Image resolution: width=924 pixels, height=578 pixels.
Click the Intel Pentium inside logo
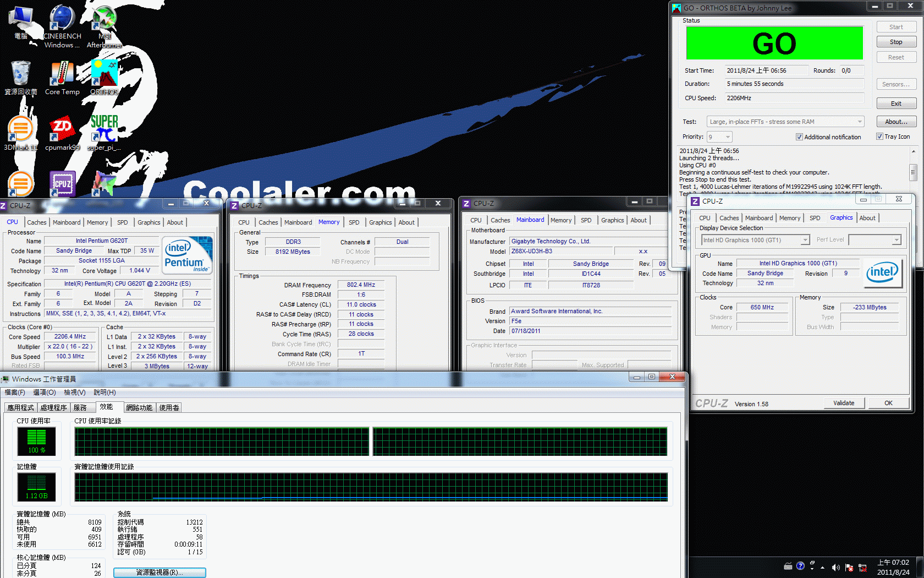tap(187, 255)
